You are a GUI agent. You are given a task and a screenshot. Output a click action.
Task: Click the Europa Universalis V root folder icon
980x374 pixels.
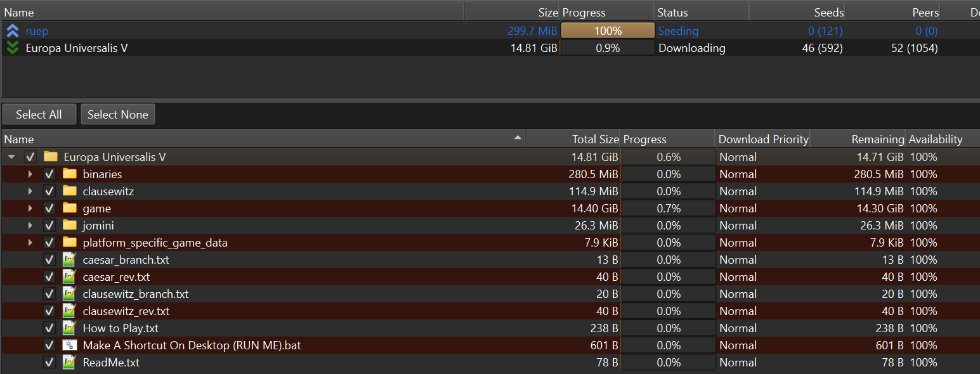click(51, 157)
